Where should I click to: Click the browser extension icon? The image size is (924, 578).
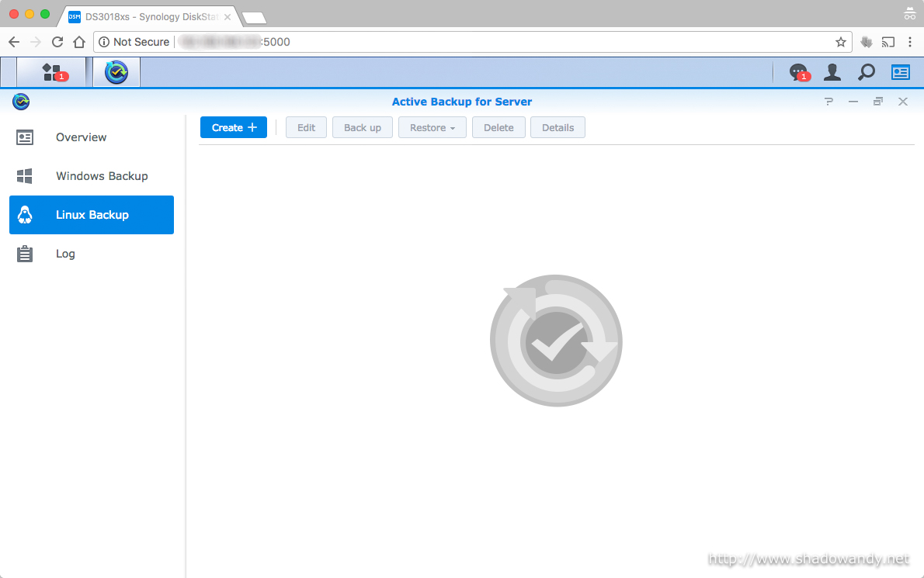pyautogui.click(x=866, y=42)
